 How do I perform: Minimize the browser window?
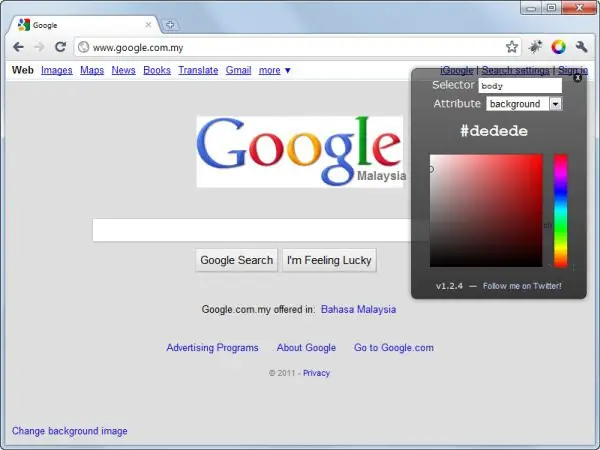click(531, 8)
